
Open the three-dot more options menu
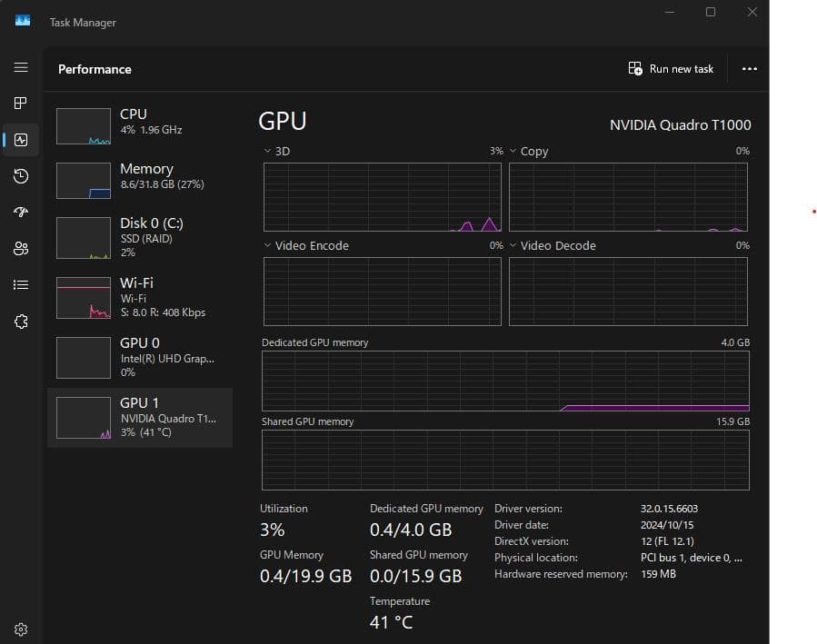click(x=749, y=69)
